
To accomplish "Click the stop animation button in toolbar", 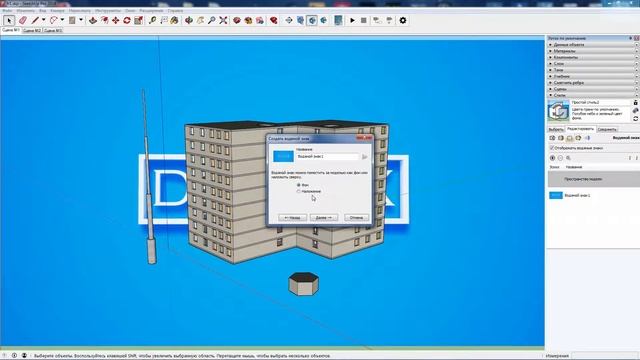I will click(x=364, y=20).
